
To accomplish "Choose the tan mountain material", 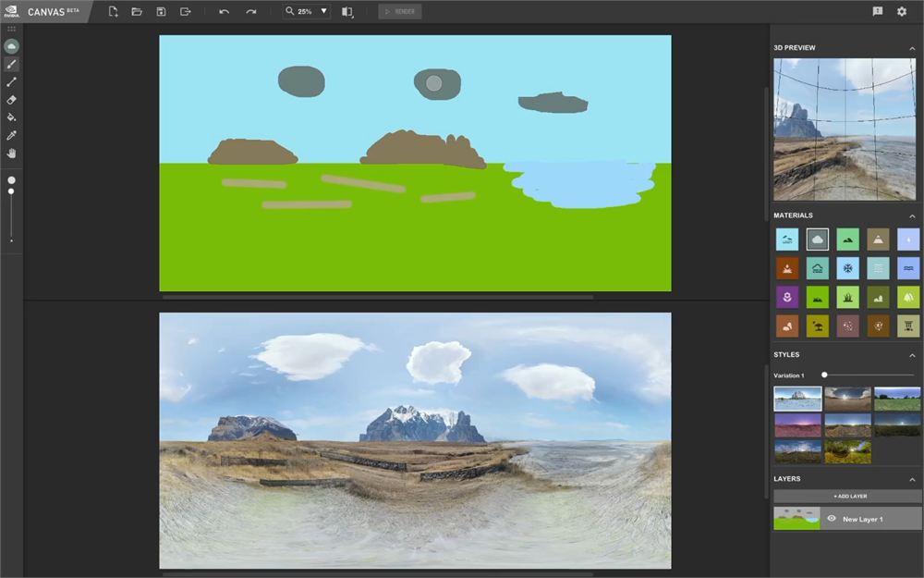I will (878, 240).
